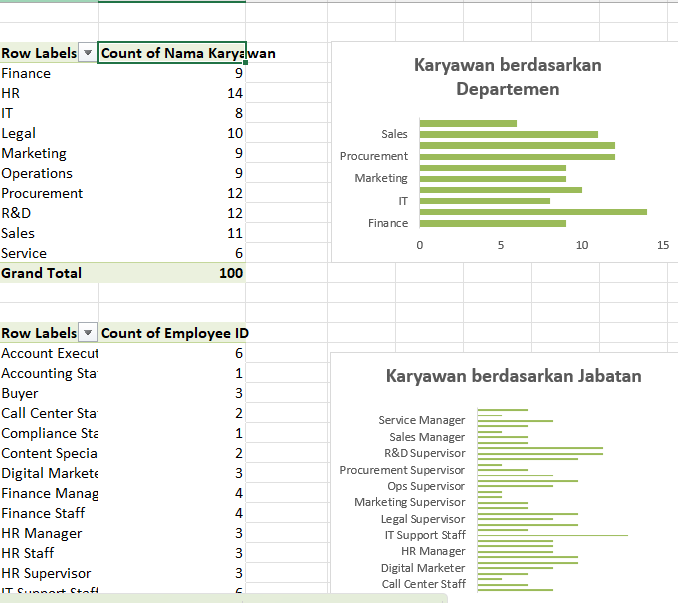This screenshot has width=678, height=603.
Task: Open Row Labels filter dropdown in department pivot table
Action: (88, 53)
